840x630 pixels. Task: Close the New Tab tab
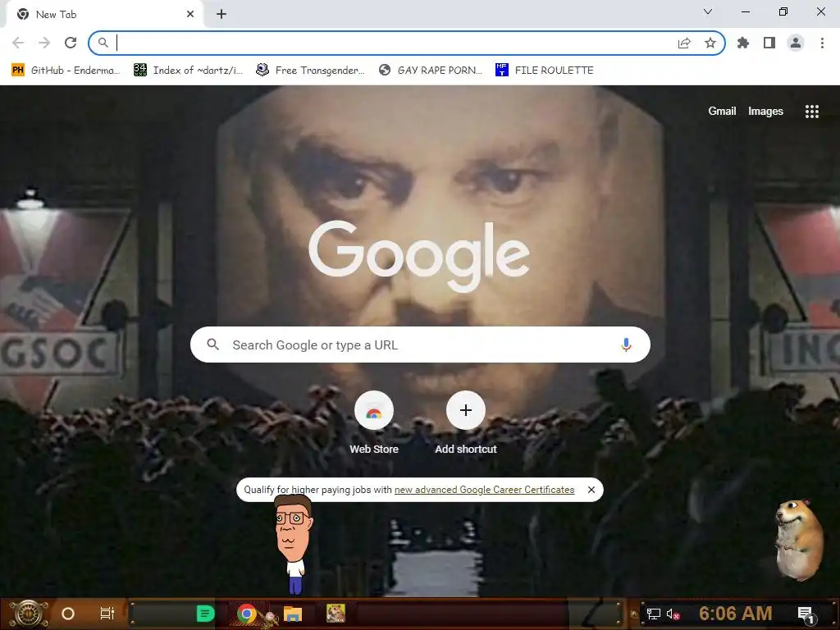pyautogui.click(x=190, y=15)
